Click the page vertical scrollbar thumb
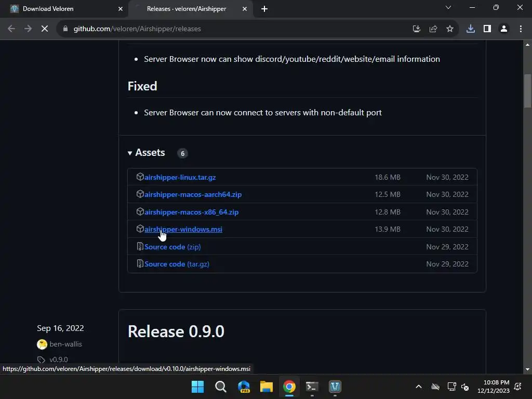 point(527,91)
